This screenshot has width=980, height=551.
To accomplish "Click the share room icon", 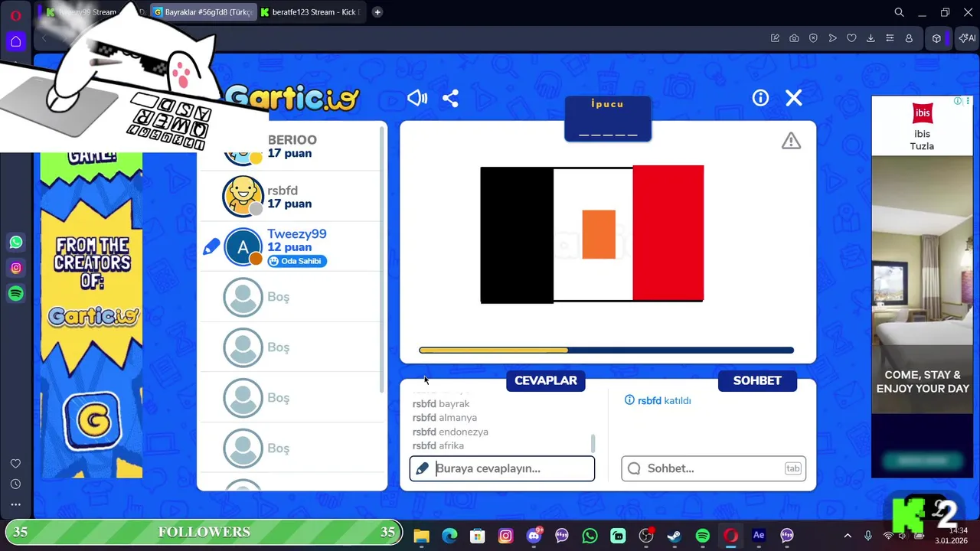I will (450, 98).
